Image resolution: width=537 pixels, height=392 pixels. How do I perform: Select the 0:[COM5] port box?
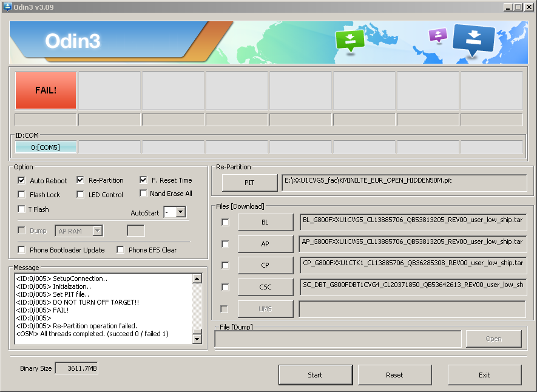[46, 147]
